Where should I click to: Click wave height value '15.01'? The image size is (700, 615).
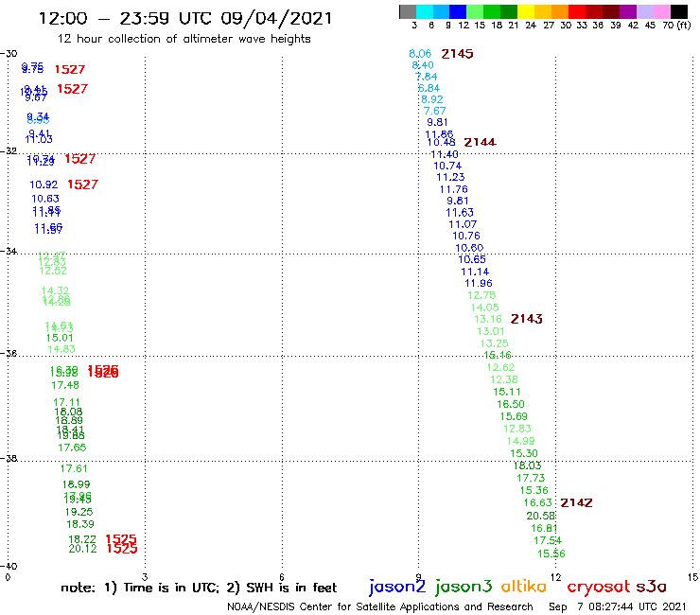(x=60, y=338)
